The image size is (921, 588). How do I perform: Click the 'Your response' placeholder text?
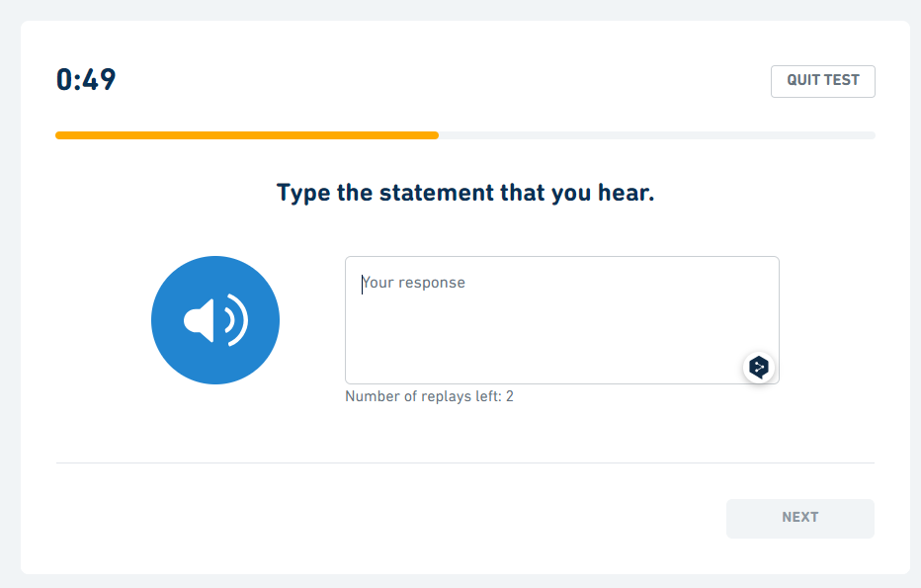coord(414,283)
